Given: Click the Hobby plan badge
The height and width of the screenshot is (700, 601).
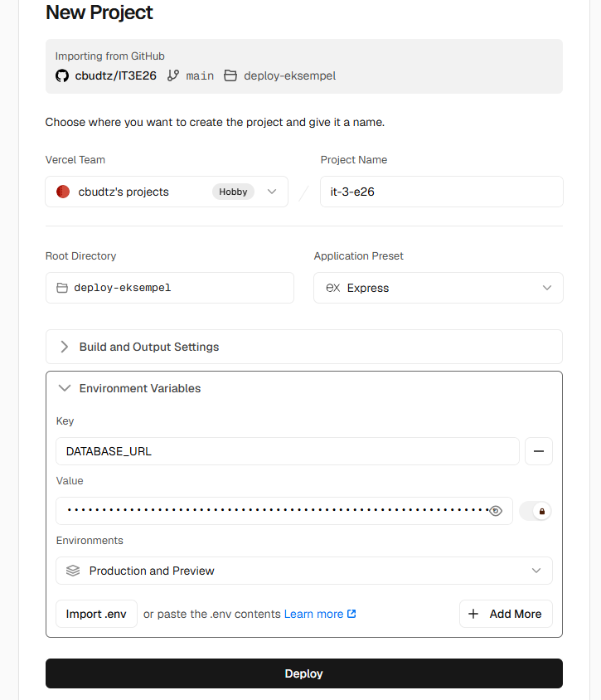Looking at the screenshot, I should click(233, 192).
